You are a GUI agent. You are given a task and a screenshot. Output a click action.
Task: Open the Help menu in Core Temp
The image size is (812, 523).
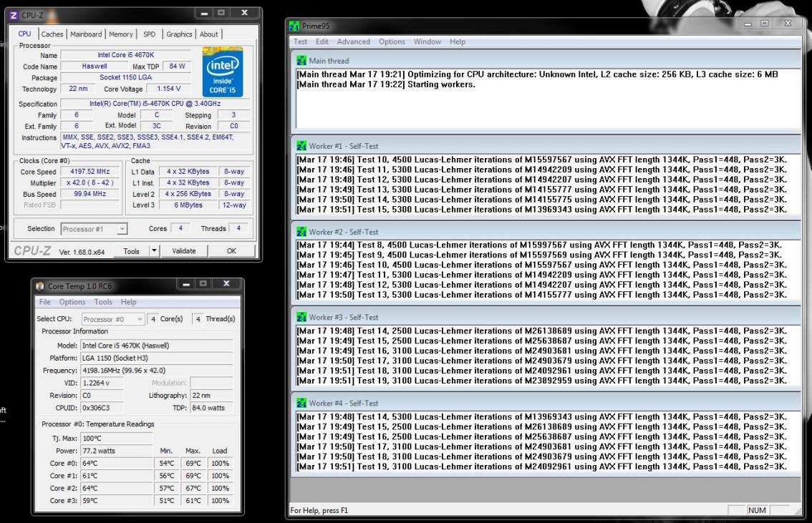[x=128, y=302]
